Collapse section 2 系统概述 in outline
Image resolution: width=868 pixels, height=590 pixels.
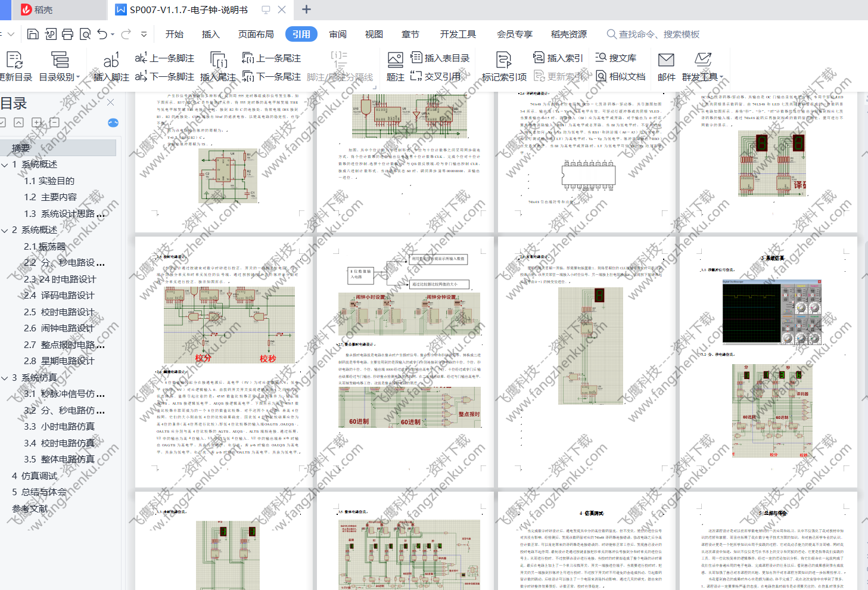(x=5, y=230)
